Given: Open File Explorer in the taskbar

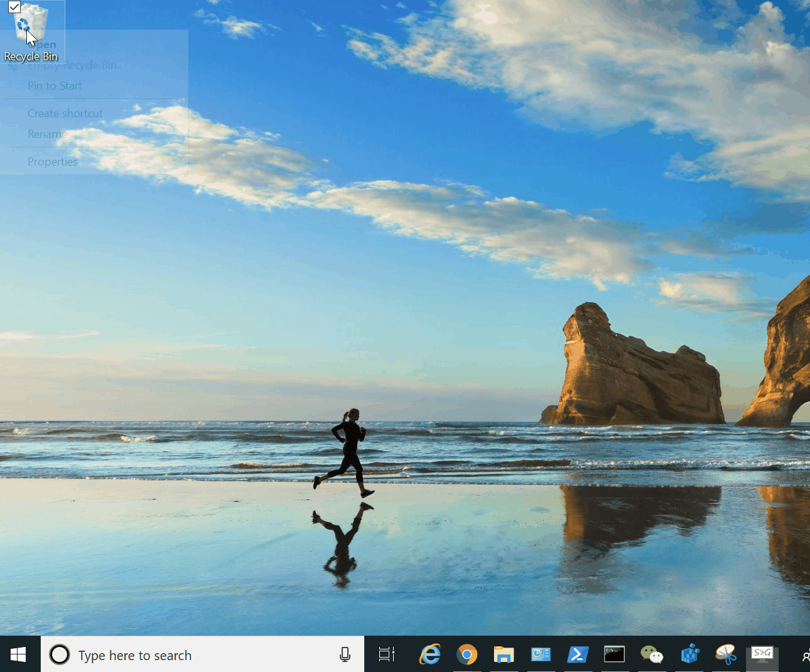Looking at the screenshot, I should (x=503, y=654).
